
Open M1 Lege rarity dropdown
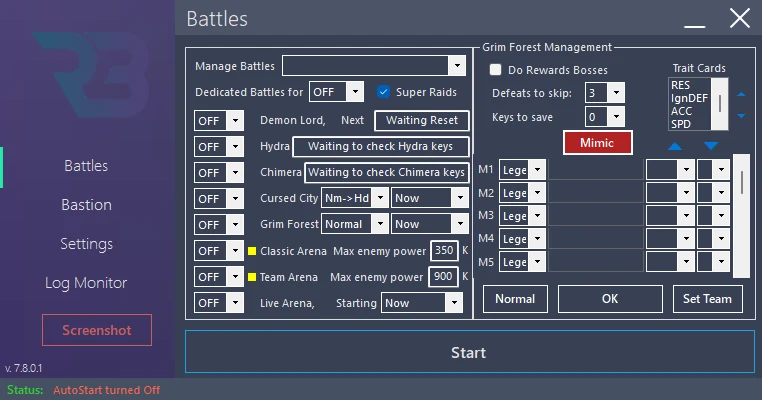pos(522,170)
